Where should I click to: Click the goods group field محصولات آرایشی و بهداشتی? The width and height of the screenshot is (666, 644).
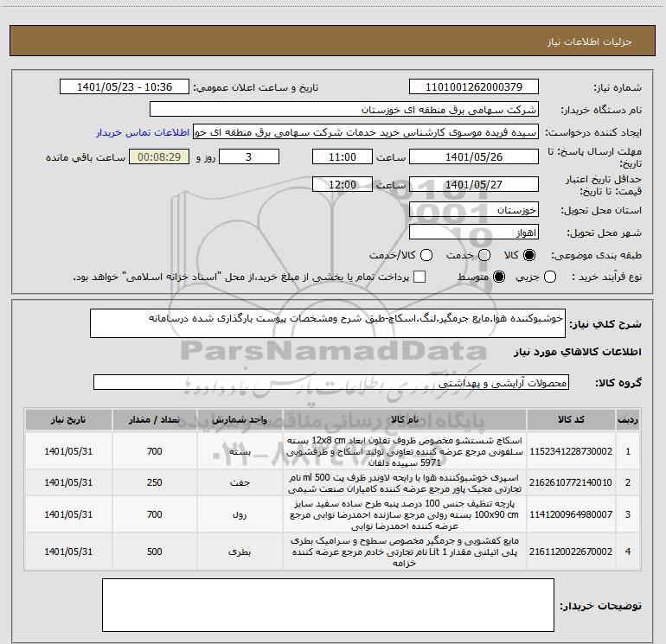pyautogui.click(x=330, y=382)
